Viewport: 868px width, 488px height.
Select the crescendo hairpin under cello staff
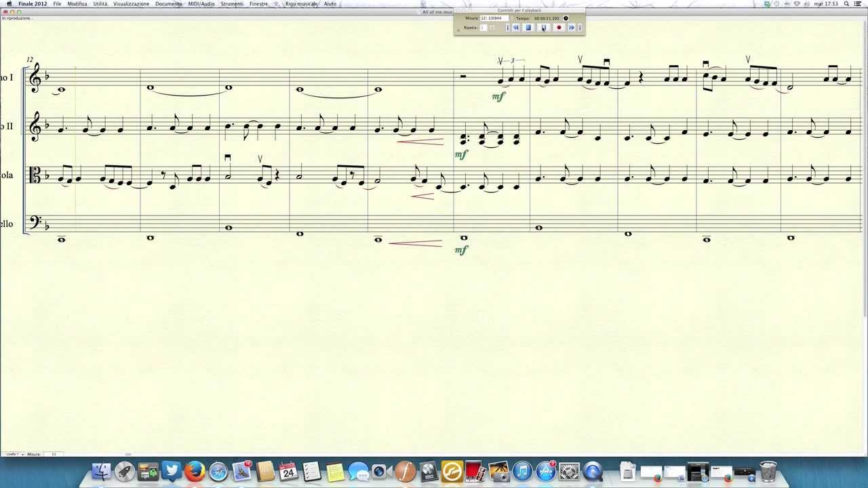pyautogui.click(x=415, y=243)
